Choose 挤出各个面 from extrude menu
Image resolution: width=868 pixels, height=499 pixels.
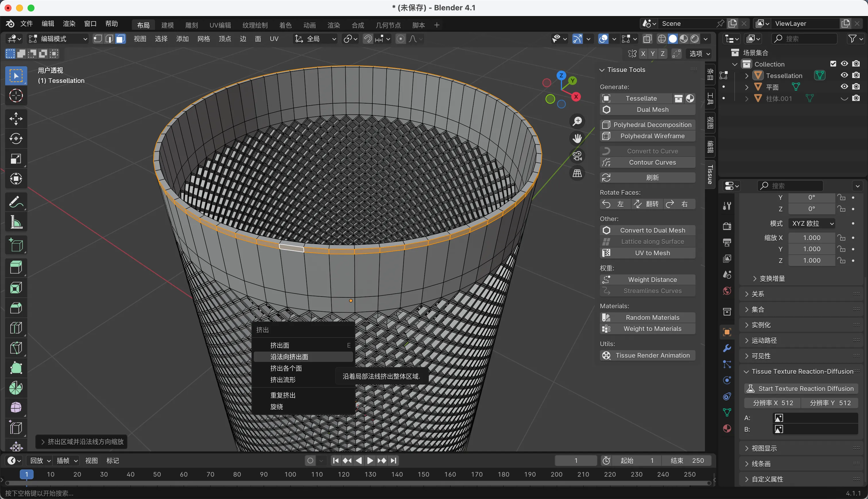click(286, 368)
